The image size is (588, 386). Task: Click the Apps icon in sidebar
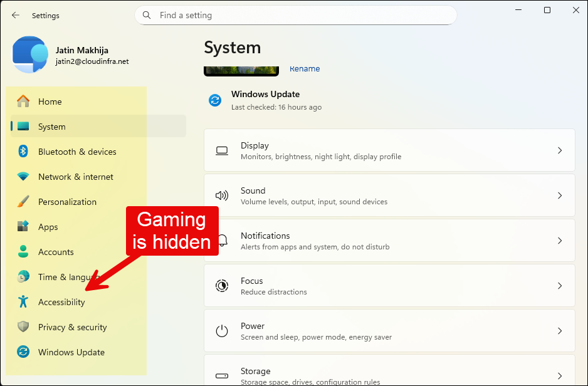(23, 227)
